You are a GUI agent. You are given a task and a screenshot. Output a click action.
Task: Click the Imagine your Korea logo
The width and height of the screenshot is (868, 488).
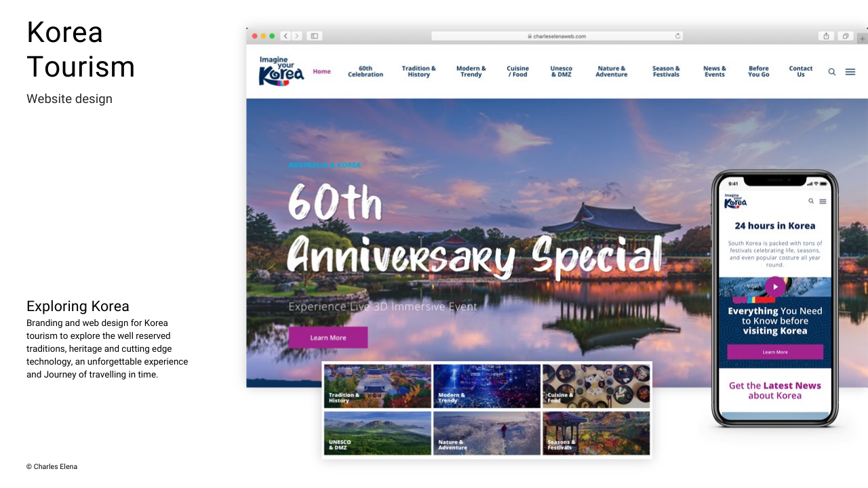(x=281, y=71)
